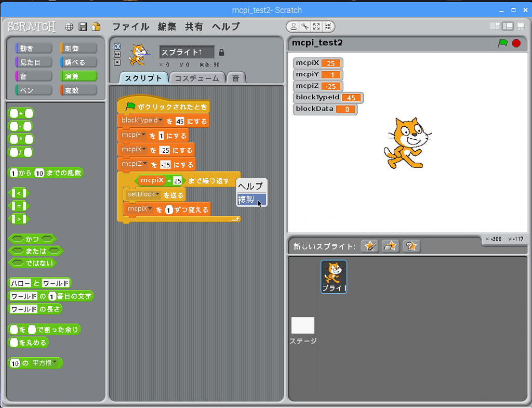The width and height of the screenshot is (532, 408).
Task: Select the duplicate stamp tool
Action: [294, 27]
